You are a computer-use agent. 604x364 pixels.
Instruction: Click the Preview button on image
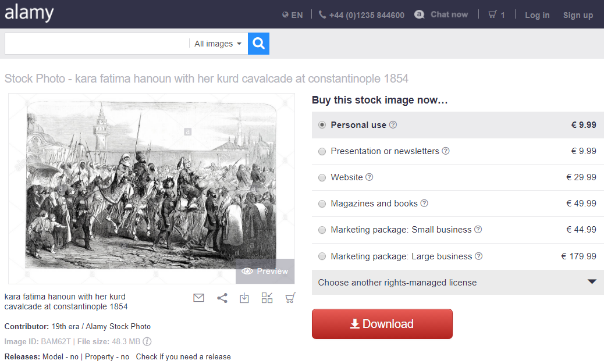pyautogui.click(x=265, y=272)
